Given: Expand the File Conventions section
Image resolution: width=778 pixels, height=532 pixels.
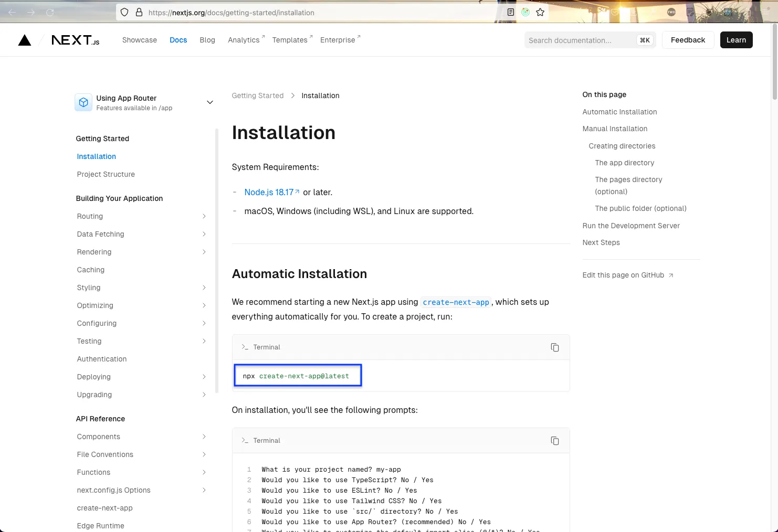Looking at the screenshot, I should [x=204, y=454].
